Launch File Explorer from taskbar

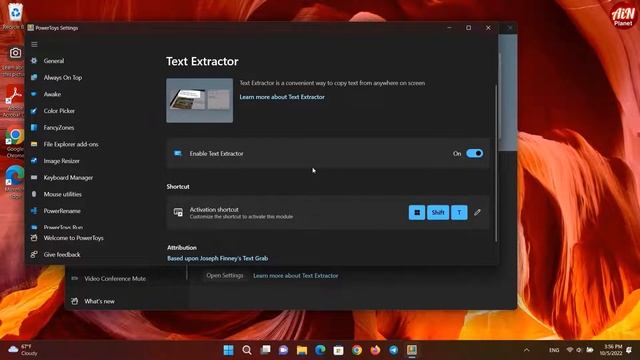[x=302, y=350]
